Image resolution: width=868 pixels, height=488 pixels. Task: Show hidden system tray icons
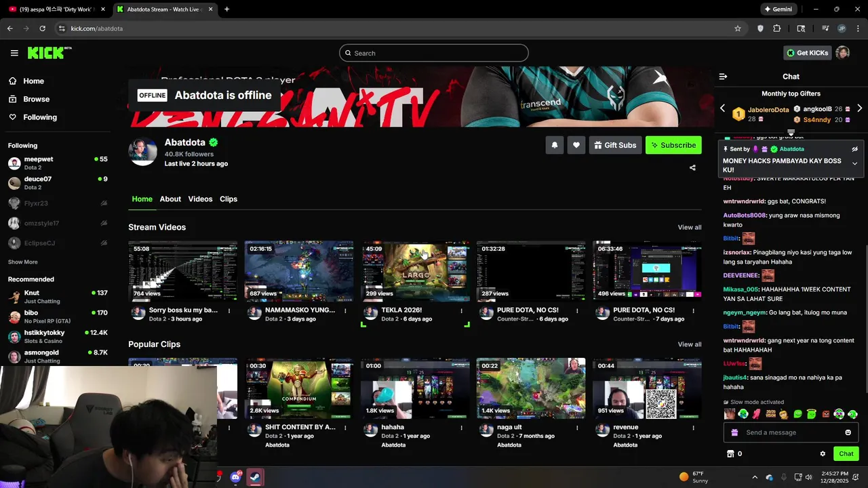[755, 477]
